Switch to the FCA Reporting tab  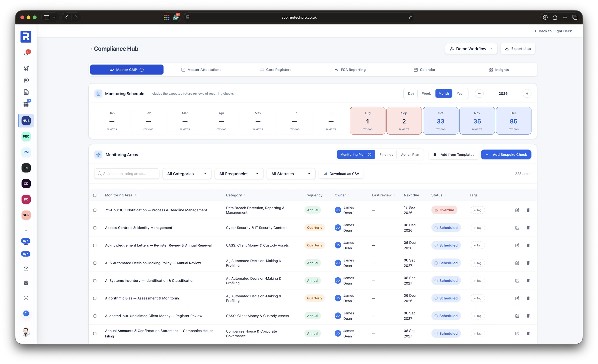350,70
